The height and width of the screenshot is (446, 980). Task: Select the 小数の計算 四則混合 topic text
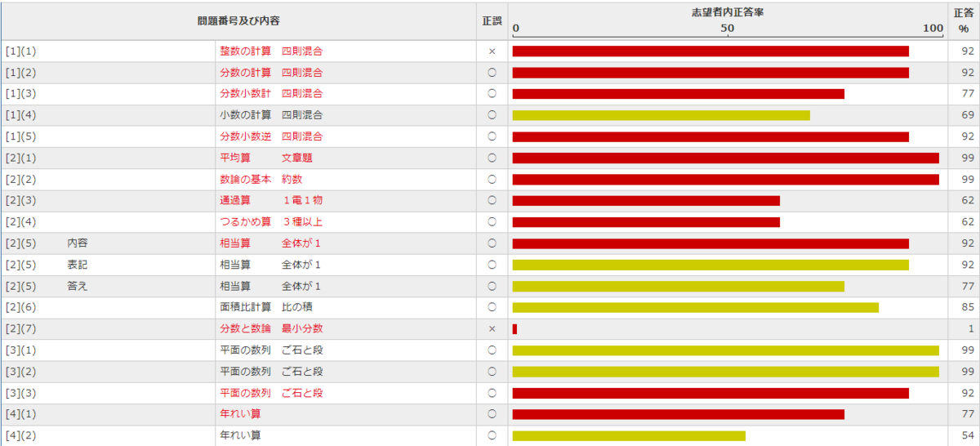[271, 115]
